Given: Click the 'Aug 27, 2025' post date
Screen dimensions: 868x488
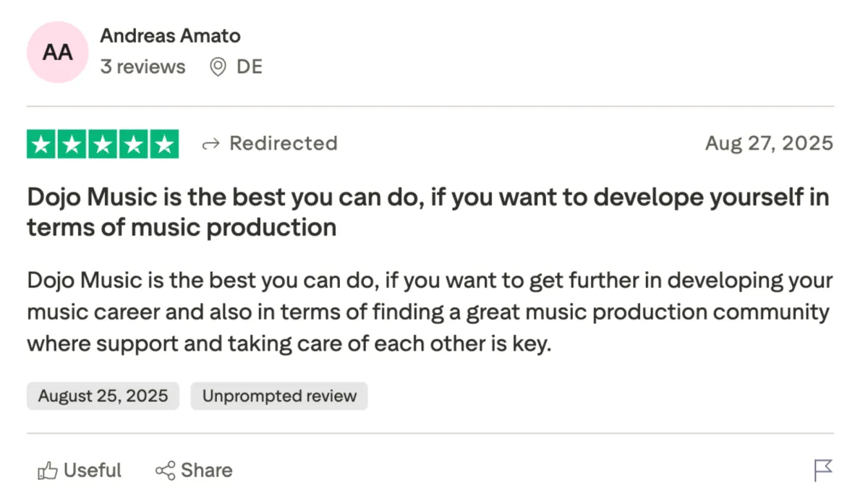Looking at the screenshot, I should tap(769, 143).
